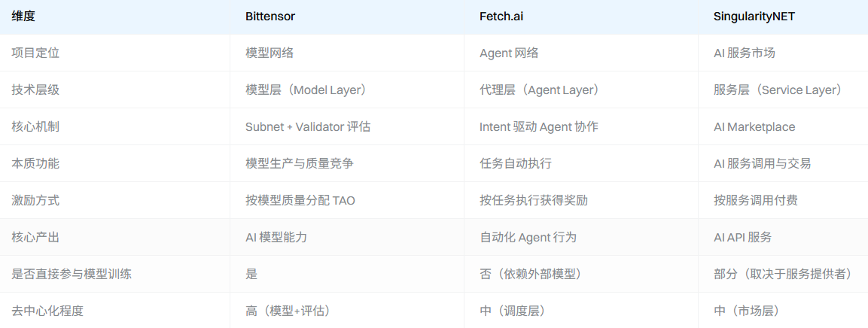Click the AI Marketplace cell
868x328 pixels.
(x=754, y=126)
